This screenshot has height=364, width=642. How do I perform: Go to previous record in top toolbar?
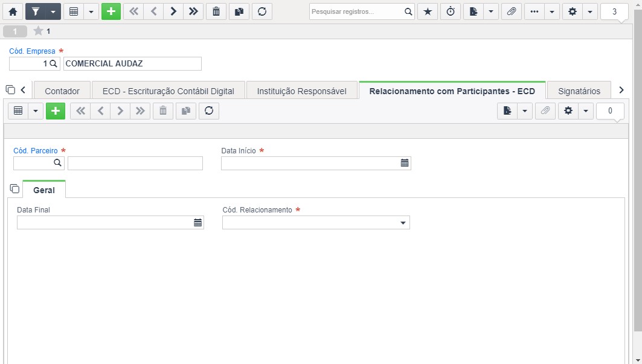[x=153, y=11]
